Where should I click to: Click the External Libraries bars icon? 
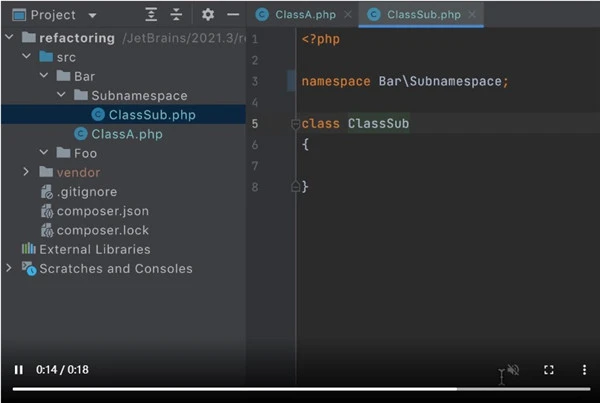coord(29,248)
